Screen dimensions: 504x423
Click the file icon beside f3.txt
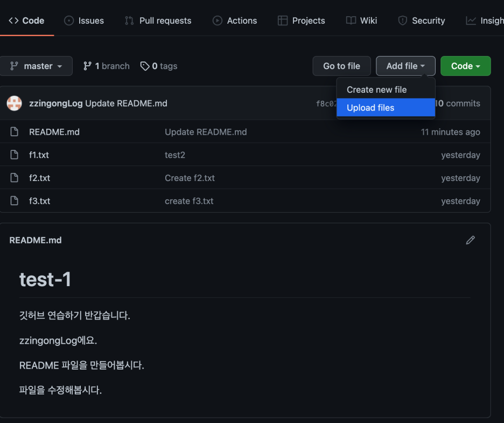point(14,201)
